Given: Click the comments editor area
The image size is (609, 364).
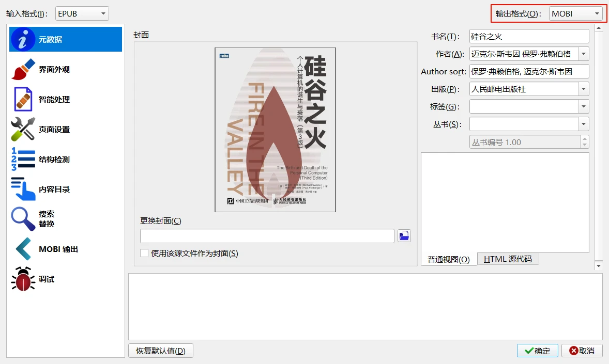Looking at the screenshot, I should pos(505,202).
